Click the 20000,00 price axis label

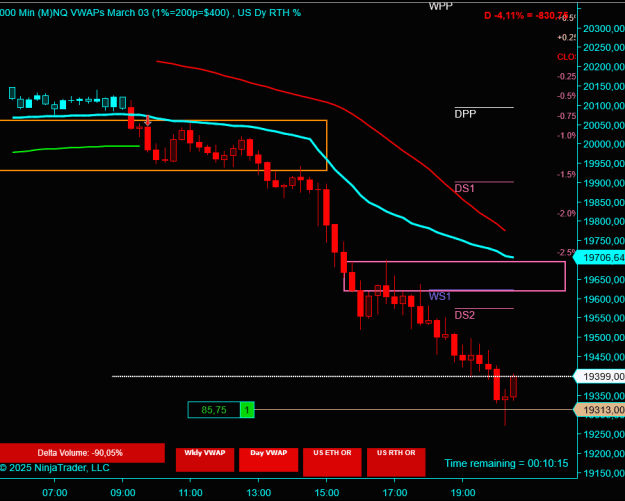point(603,144)
